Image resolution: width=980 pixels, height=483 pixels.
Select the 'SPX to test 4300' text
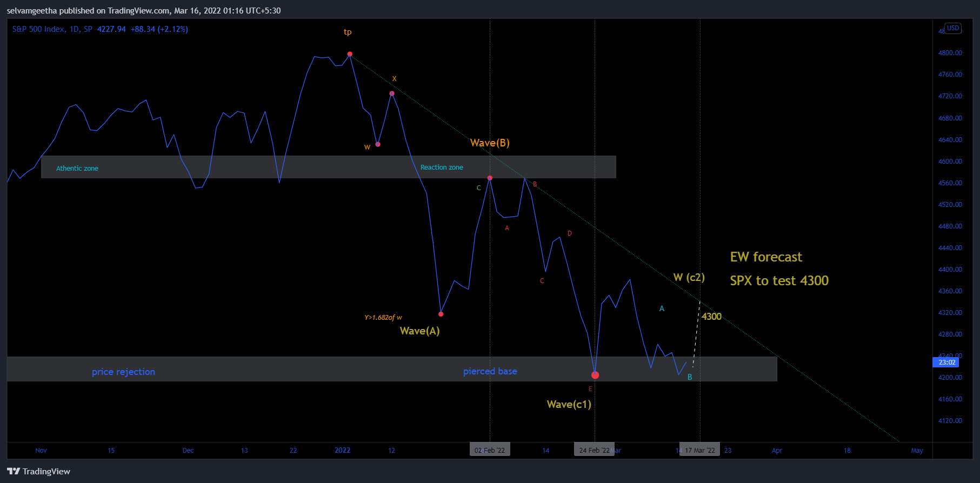(x=779, y=280)
